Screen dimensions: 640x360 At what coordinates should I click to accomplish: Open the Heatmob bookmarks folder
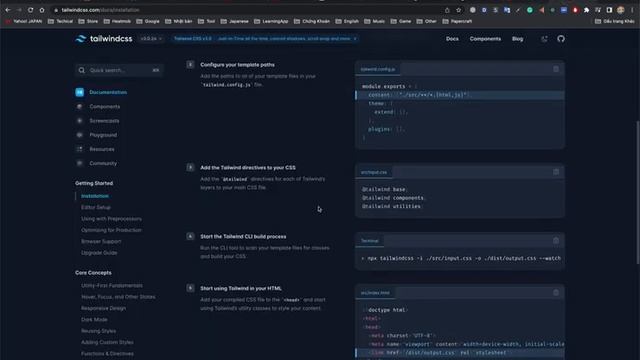[x=117, y=21]
